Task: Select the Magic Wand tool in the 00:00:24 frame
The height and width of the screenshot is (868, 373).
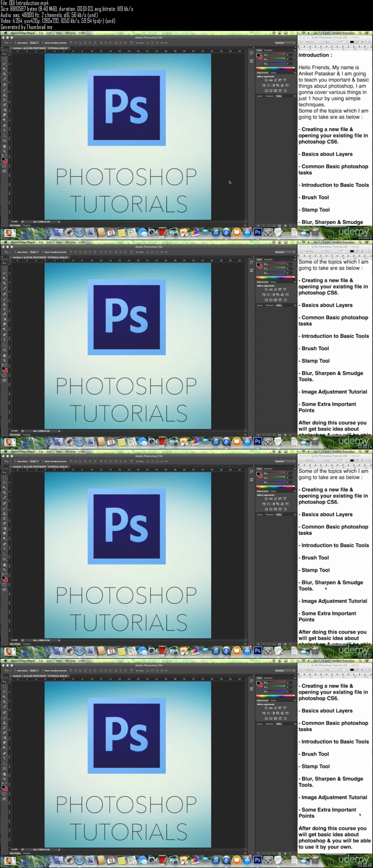Action: pos(4,278)
